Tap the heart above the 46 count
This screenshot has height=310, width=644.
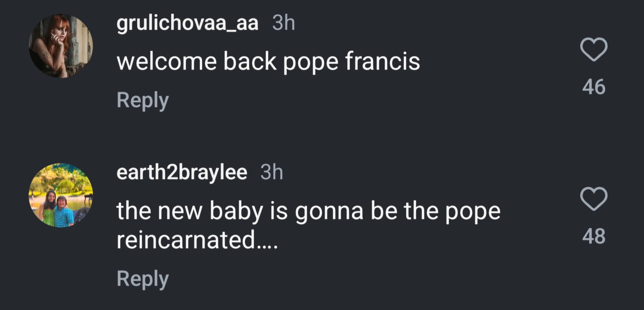594,49
